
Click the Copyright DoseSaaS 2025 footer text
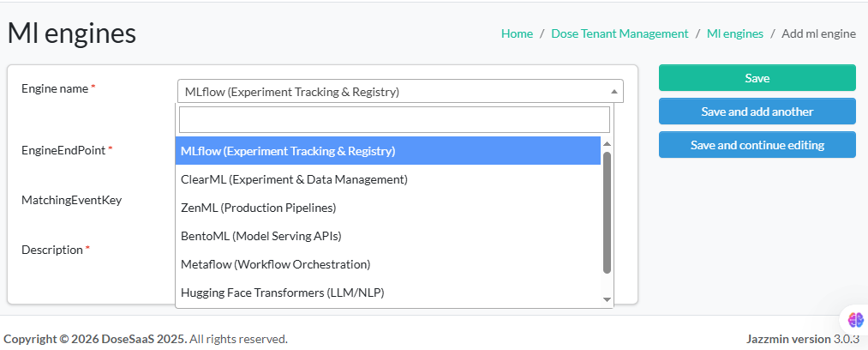pyautogui.click(x=146, y=339)
